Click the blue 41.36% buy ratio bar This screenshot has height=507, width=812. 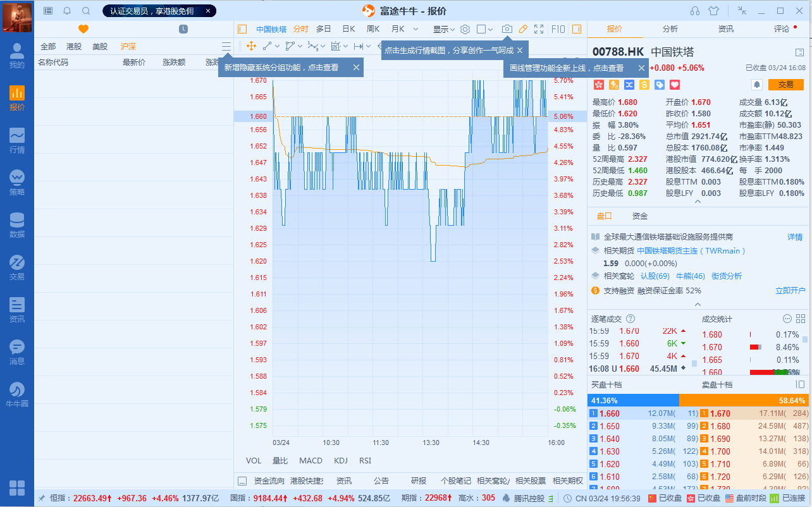633,401
